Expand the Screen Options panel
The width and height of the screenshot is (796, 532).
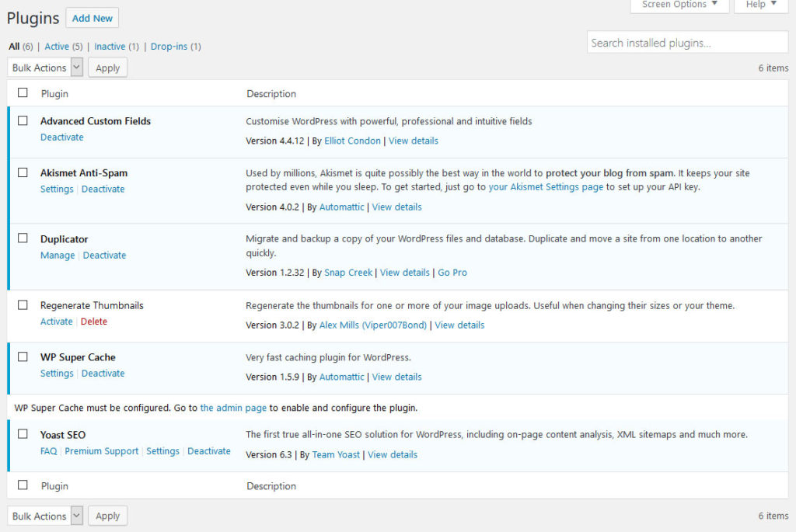click(679, 5)
